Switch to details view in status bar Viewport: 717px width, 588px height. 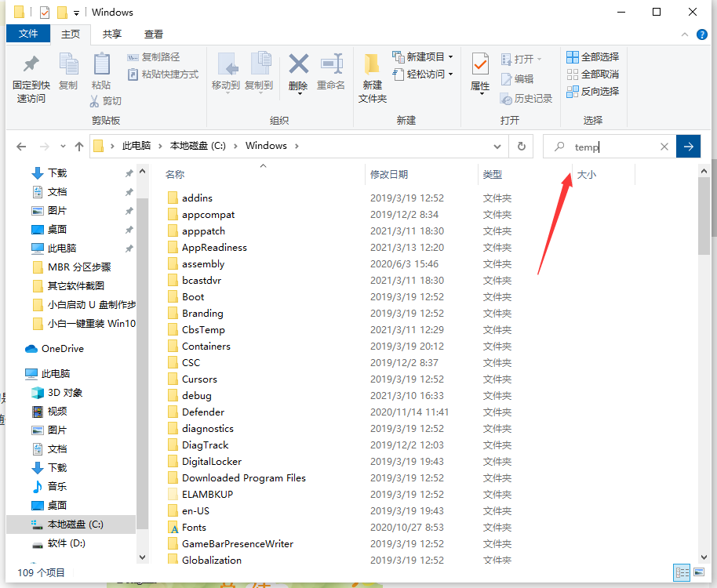point(682,572)
